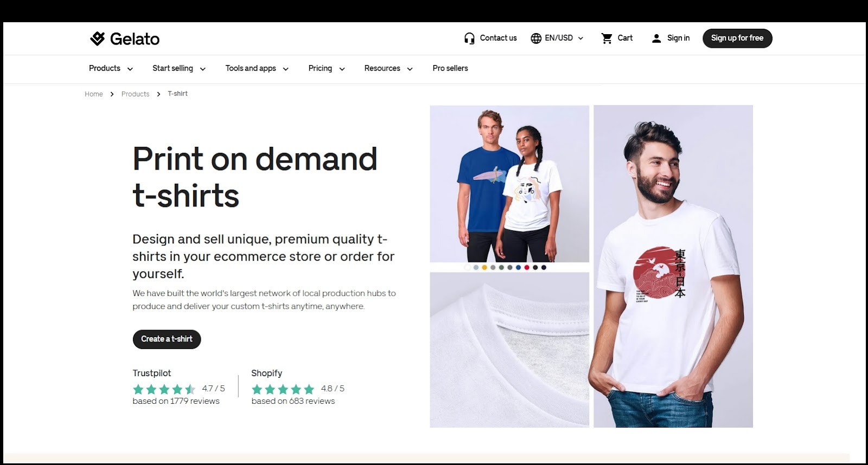Click the Shopify star rating
The width and height of the screenshot is (868, 465).
coord(283,389)
